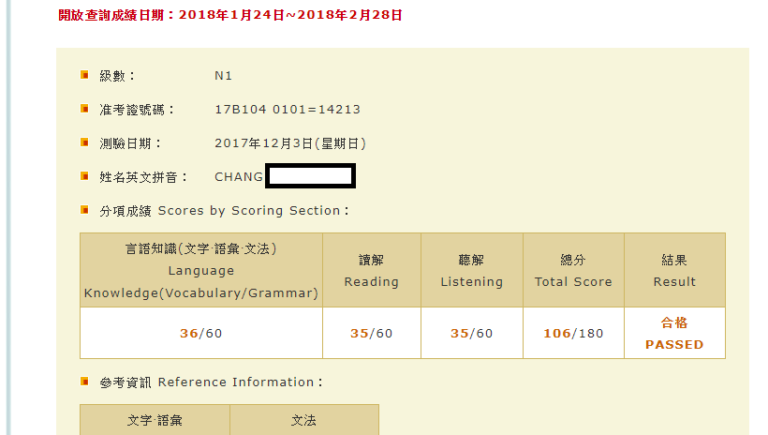Click the Language Knowledge column header
Viewport: 768px width, 435px height.
pos(201,270)
